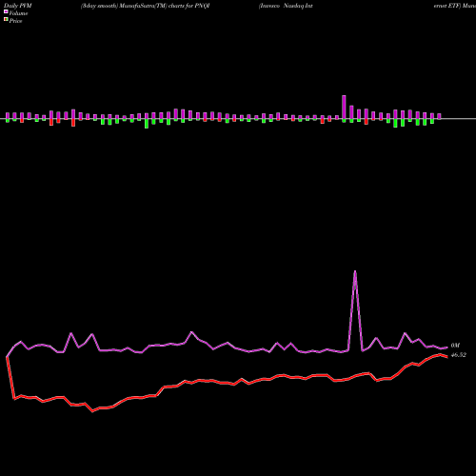Click the Price legend color swatch
This screenshot has width=476, height=476.
(x=6, y=20)
